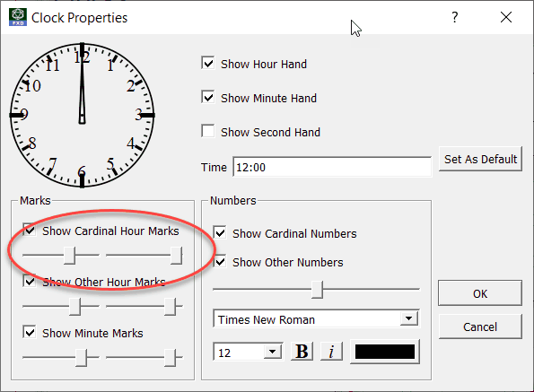Click the Cancel button
Image resolution: width=534 pixels, height=392 pixels.
(x=480, y=327)
